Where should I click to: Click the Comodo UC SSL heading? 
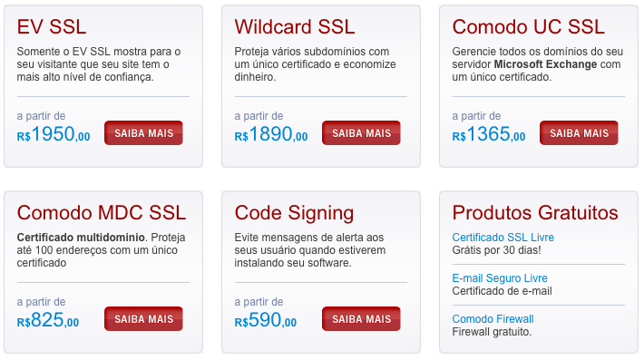[528, 26]
